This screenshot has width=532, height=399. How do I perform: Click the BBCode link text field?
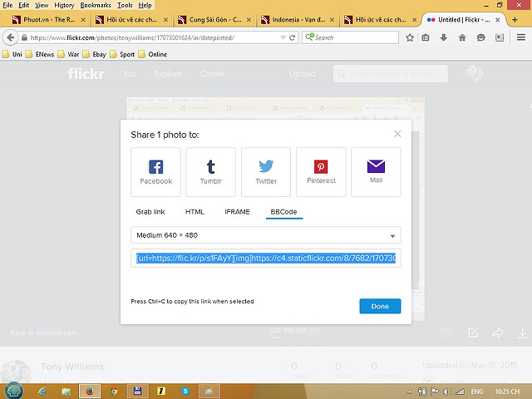(x=266, y=259)
